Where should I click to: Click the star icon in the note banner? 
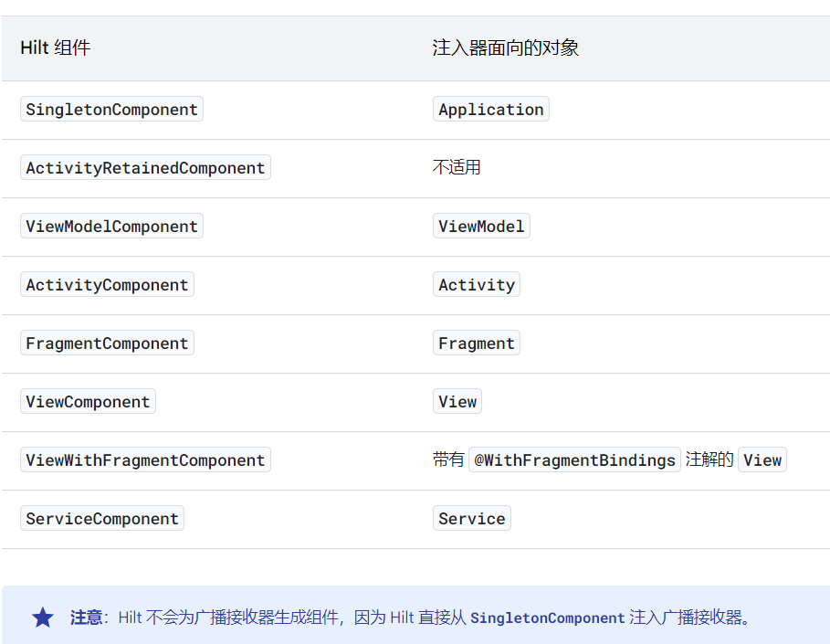[42, 618]
